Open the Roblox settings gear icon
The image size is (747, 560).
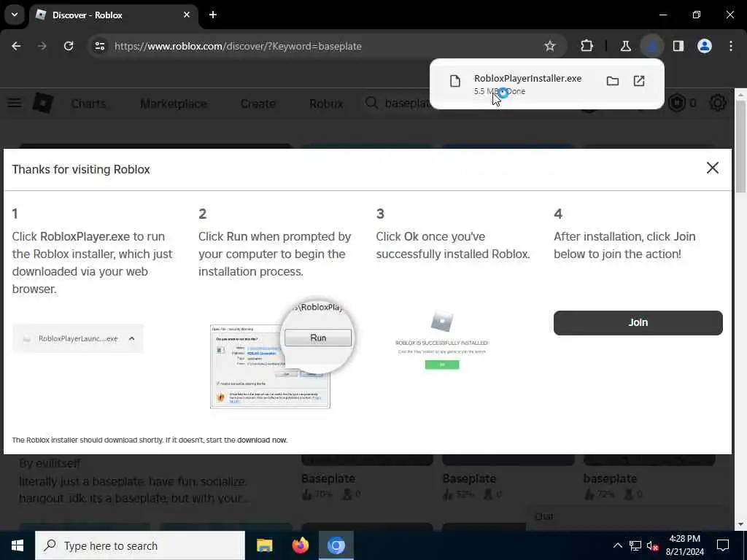pos(718,103)
